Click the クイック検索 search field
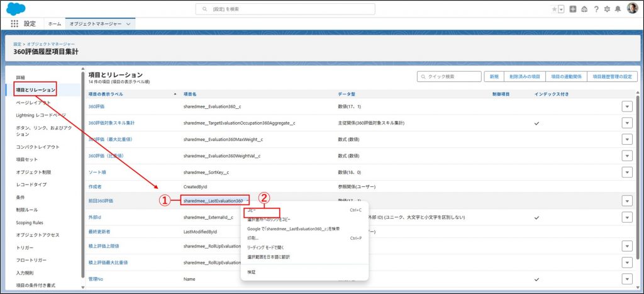The height and width of the screenshot is (294, 644). point(448,76)
